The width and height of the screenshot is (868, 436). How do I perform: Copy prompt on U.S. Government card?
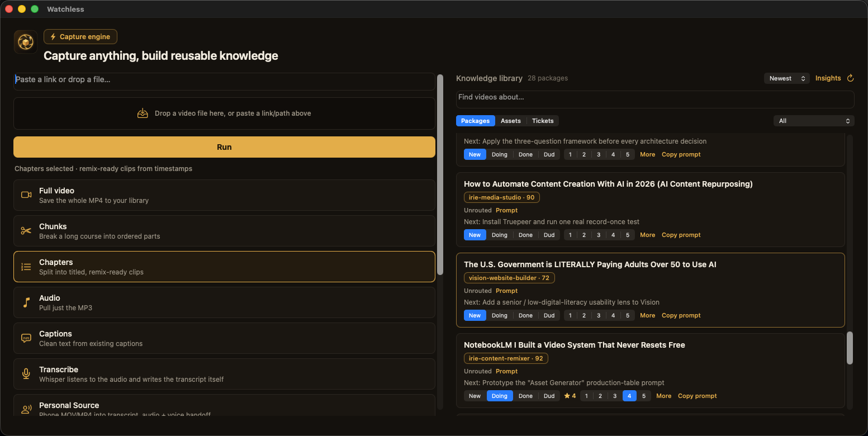pos(681,315)
